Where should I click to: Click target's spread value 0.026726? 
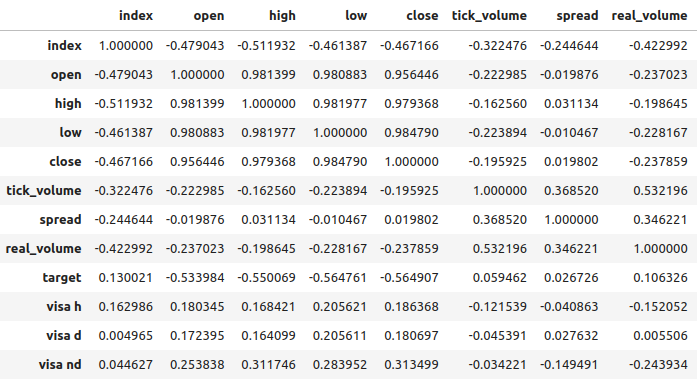click(571, 277)
